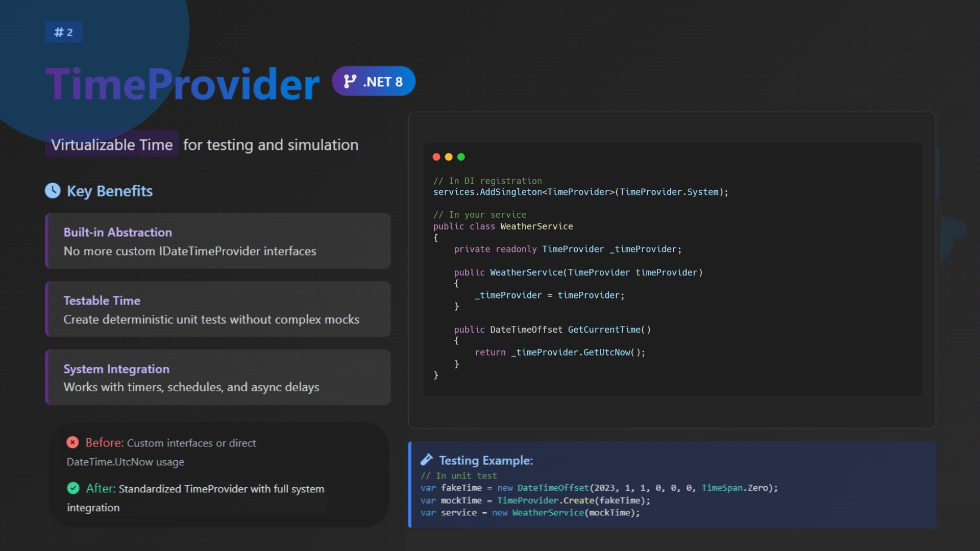
Task: Click the 'private readonly TimeProvider _timeProvider;' line
Action: pyautogui.click(x=568, y=249)
